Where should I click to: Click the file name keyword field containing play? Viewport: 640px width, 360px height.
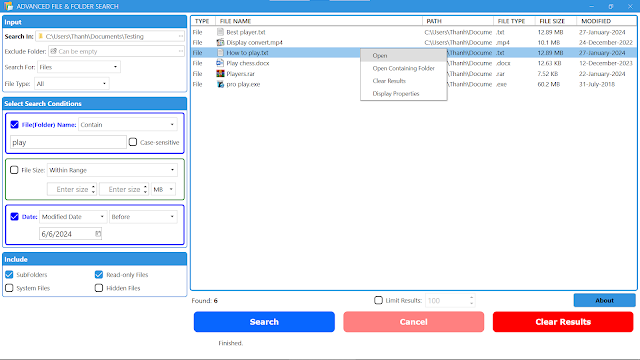pos(68,142)
